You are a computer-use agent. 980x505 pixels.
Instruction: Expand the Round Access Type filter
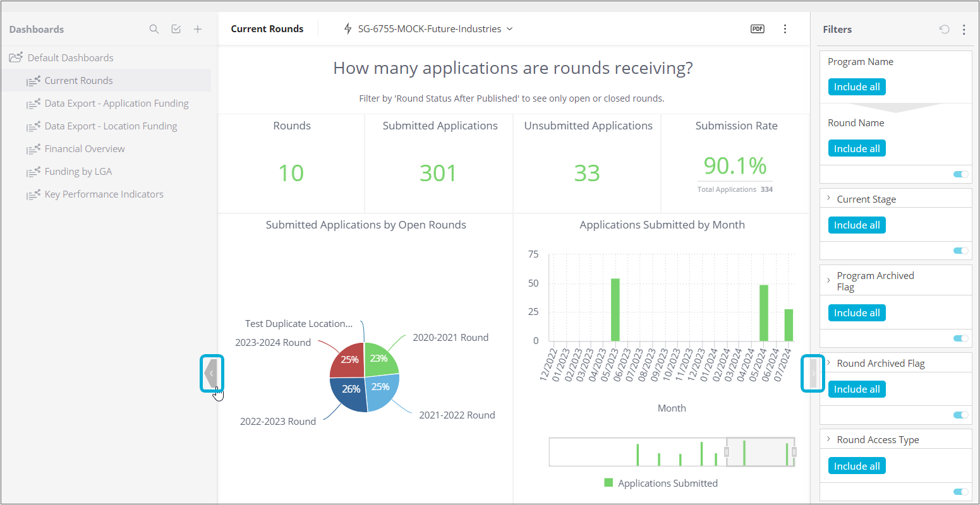[x=828, y=439]
